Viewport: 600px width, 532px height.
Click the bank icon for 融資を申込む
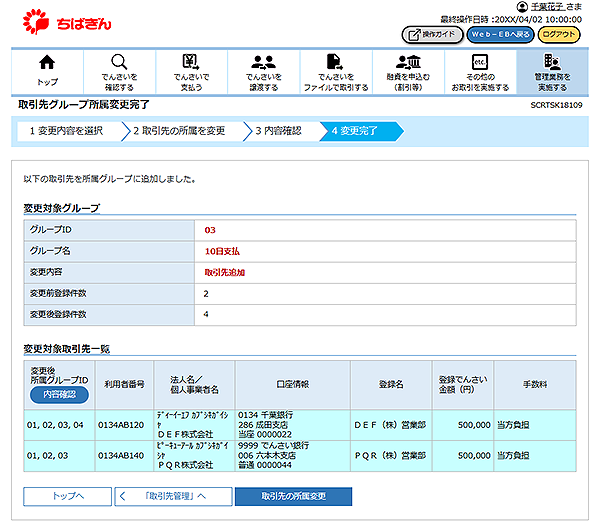408,62
